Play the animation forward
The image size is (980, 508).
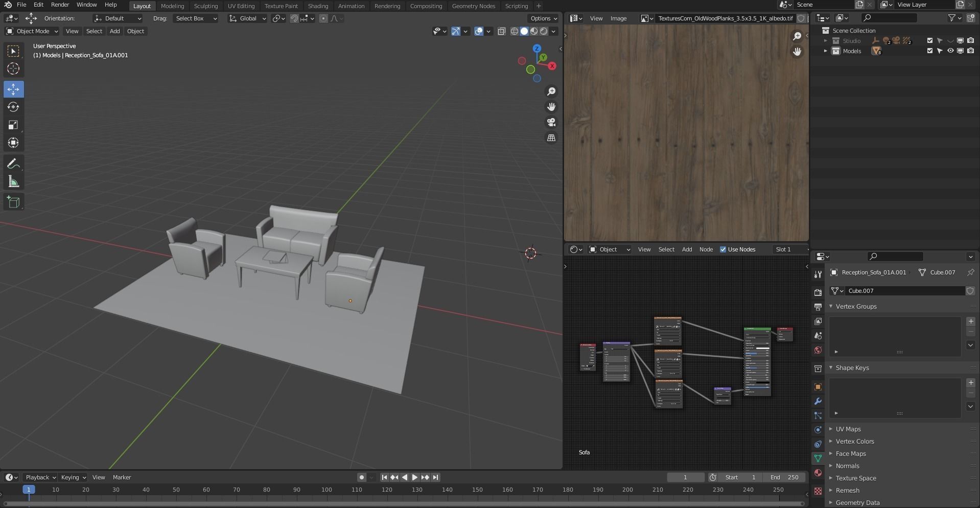[x=415, y=477]
